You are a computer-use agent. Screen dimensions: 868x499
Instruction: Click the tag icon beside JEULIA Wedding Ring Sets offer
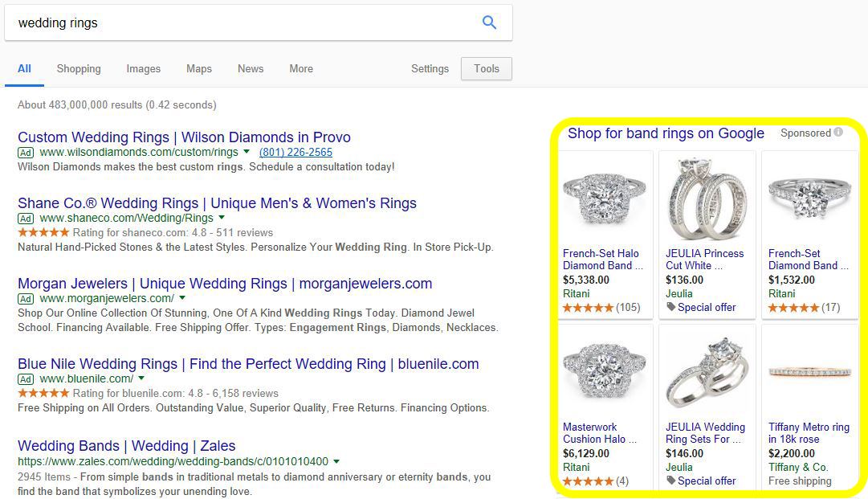pyautogui.click(x=670, y=481)
